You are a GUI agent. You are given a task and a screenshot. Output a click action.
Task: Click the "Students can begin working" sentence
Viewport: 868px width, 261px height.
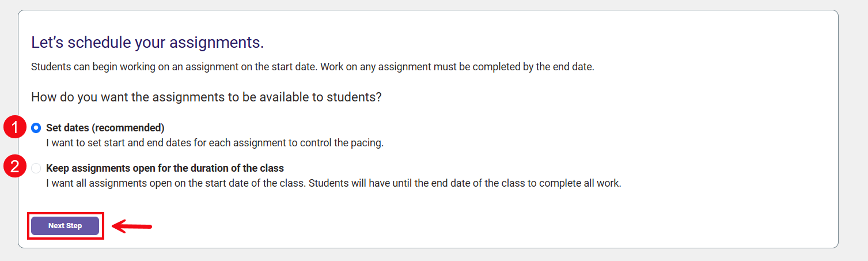click(173, 66)
